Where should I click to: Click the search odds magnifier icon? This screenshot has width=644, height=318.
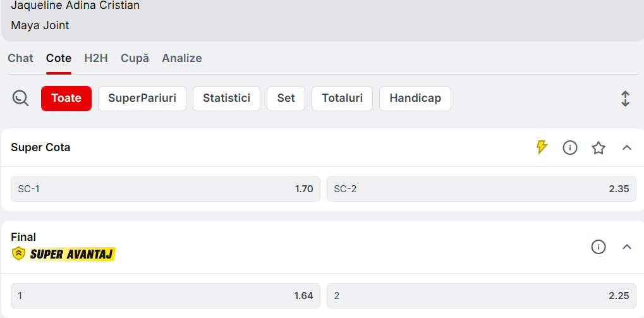click(x=21, y=99)
